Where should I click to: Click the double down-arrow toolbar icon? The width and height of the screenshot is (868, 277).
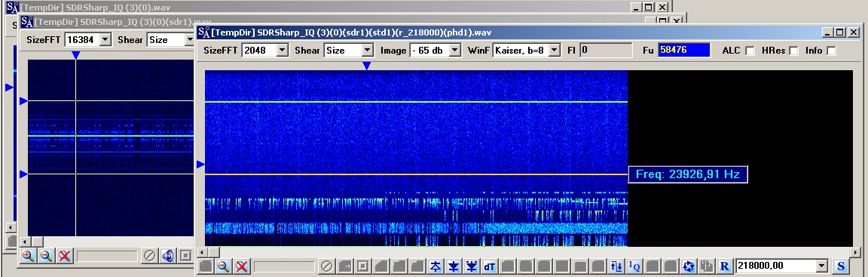[471, 266]
